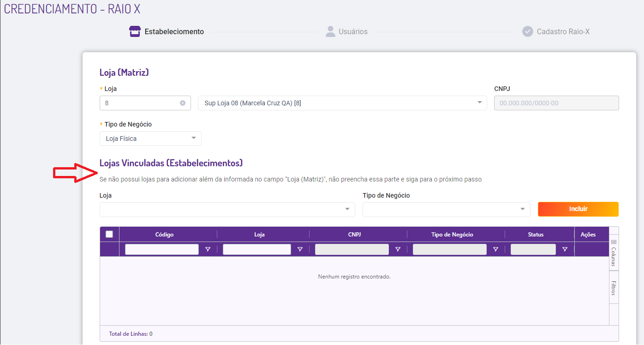This screenshot has height=345, width=644.
Task: Open the Filtros side panel tab
Action: click(614, 288)
